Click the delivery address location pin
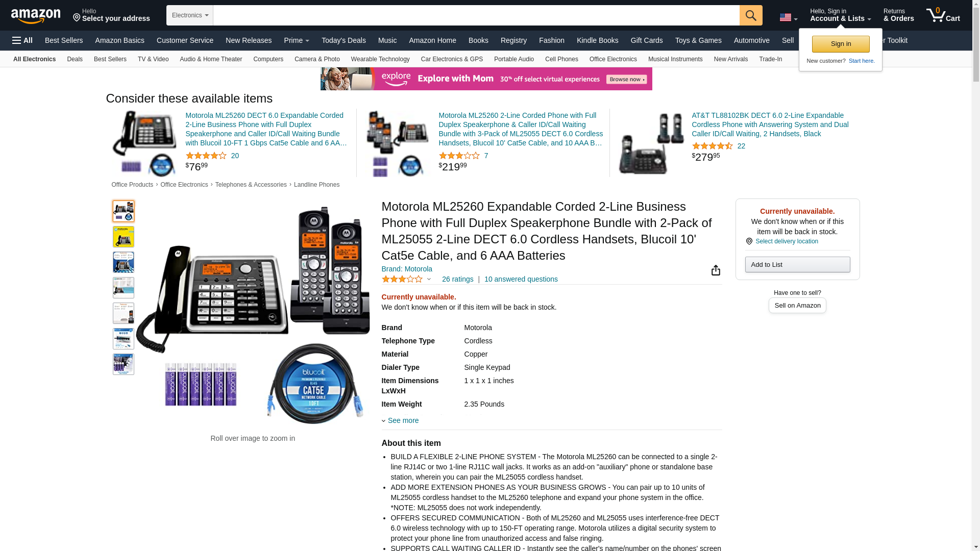The height and width of the screenshot is (551, 980). pos(77,18)
